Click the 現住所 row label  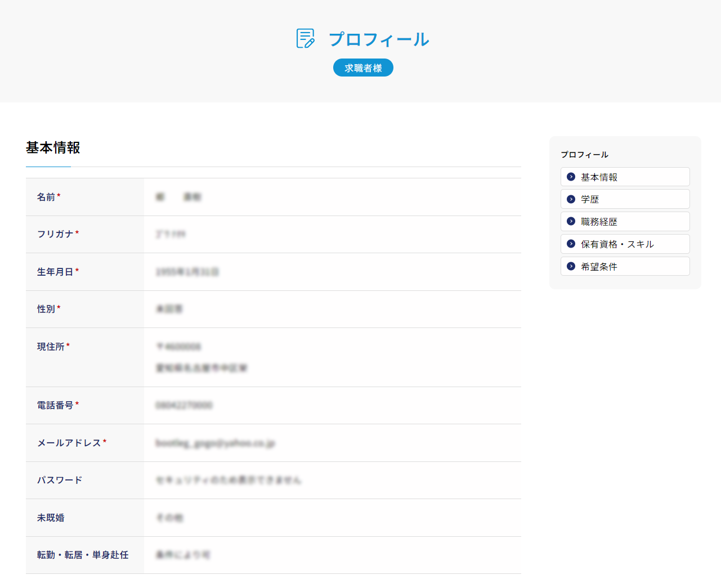[x=51, y=347]
